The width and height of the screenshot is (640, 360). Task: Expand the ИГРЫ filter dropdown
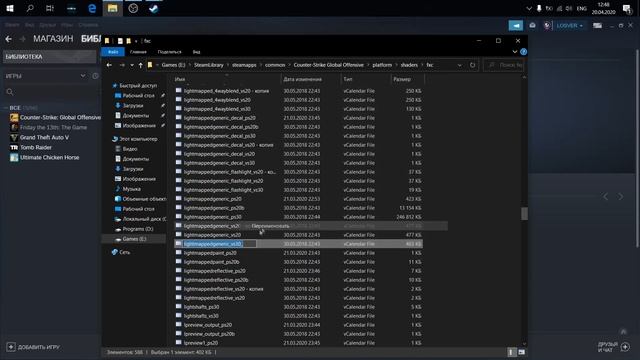pos(83,76)
